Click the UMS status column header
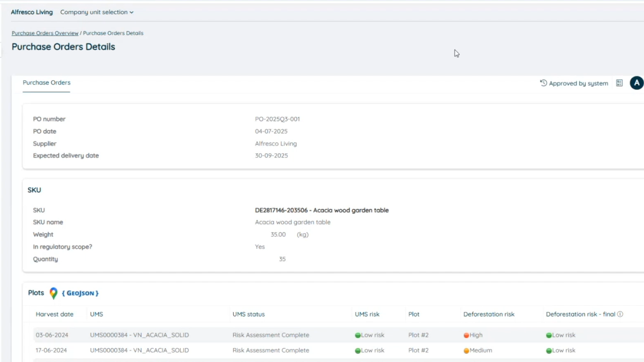This screenshot has height=362, width=644. (248, 314)
